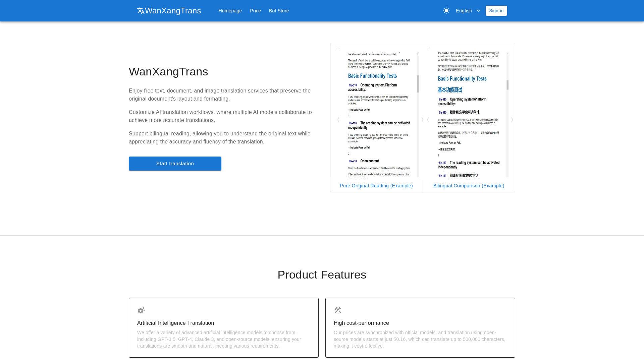The height and width of the screenshot is (362, 644).
Task: Click the tools icon on High cost-performance card
Action: [x=337, y=310]
